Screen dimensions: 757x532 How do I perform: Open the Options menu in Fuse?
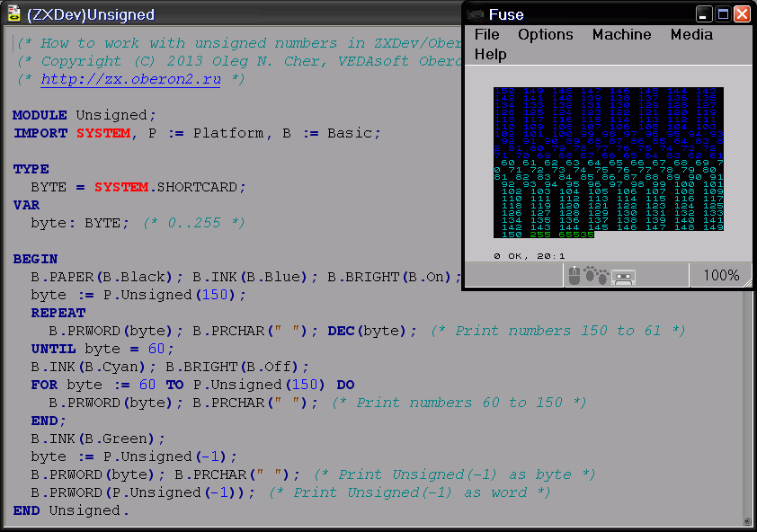click(546, 35)
